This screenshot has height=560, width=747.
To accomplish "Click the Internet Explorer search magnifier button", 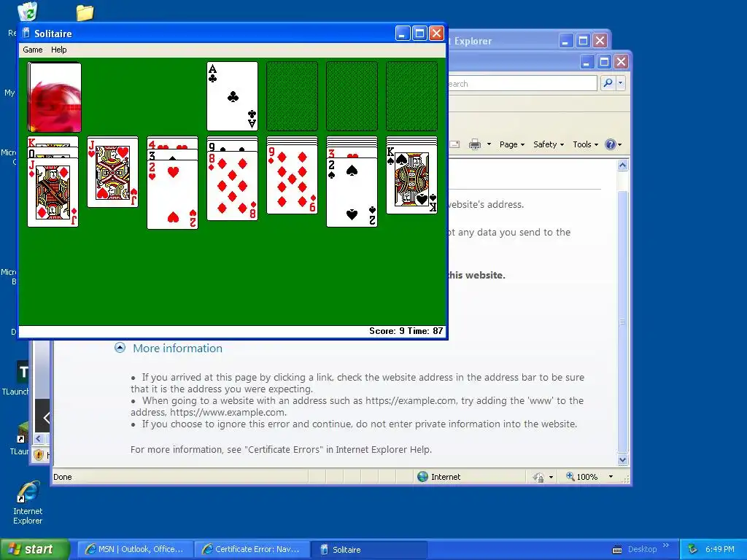I will [608, 83].
